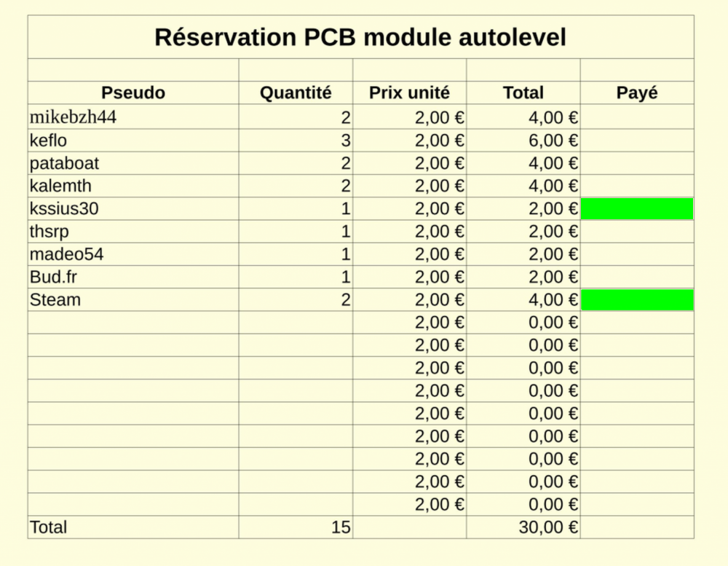Click the Prix unité header cell
This screenshot has width=728, height=566.
pyautogui.click(x=409, y=93)
